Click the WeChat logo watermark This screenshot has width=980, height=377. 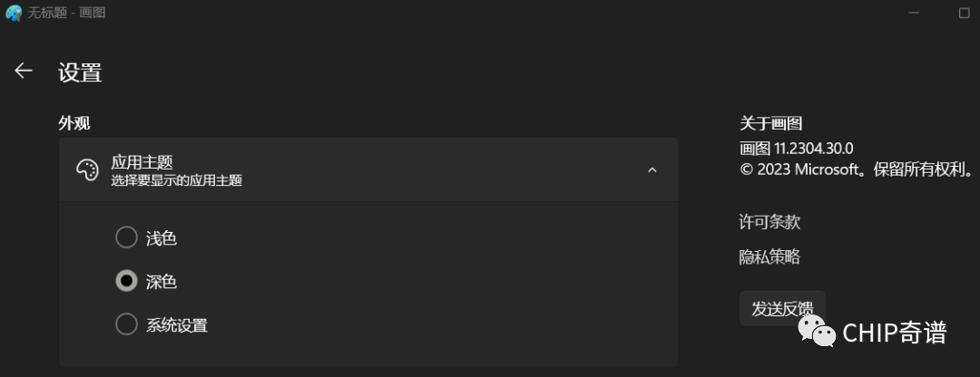click(816, 331)
